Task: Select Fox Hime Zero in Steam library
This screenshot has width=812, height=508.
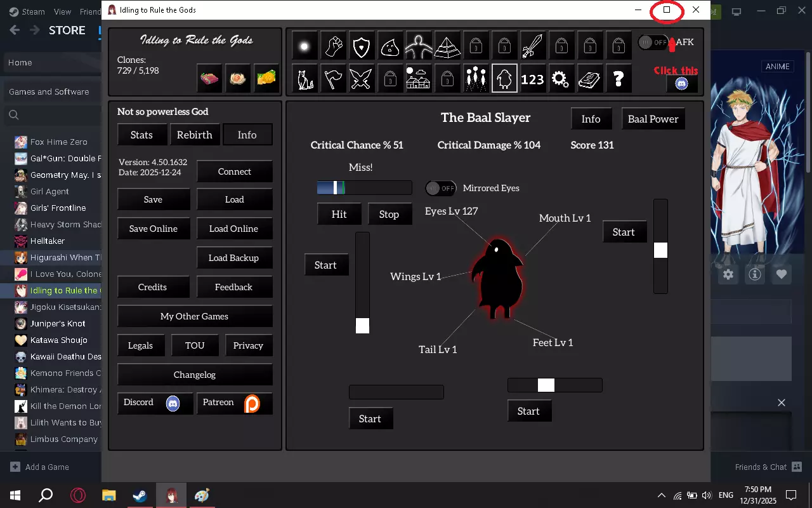Action: point(59,142)
